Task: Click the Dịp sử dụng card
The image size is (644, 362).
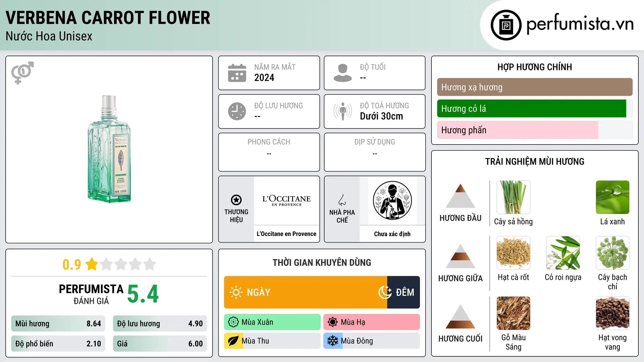Action: click(x=375, y=152)
